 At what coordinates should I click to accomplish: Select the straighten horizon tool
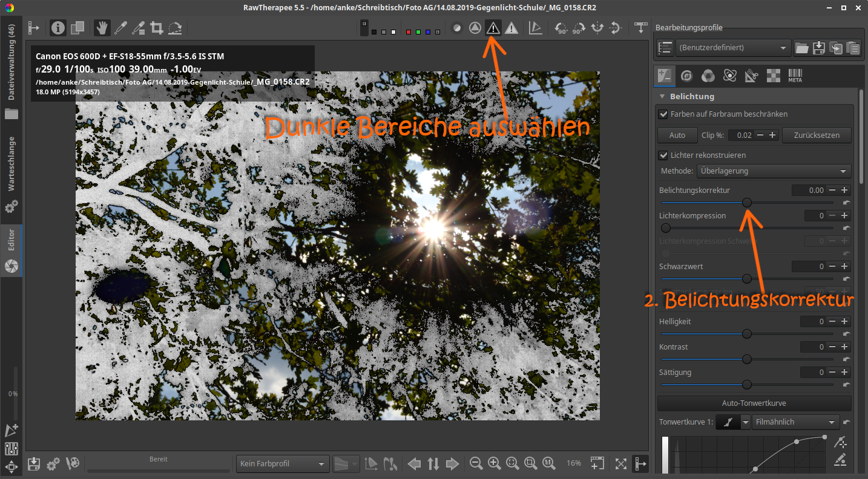pos(175,28)
